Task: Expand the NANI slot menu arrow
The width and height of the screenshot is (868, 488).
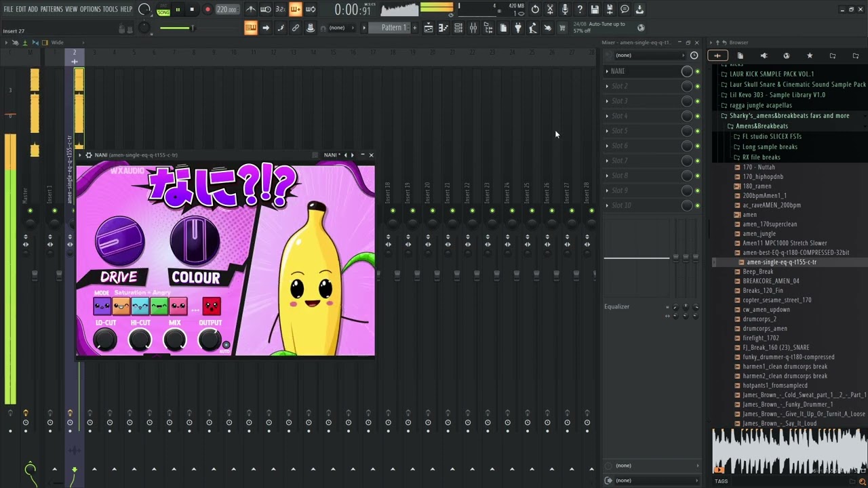Action: (607, 71)
